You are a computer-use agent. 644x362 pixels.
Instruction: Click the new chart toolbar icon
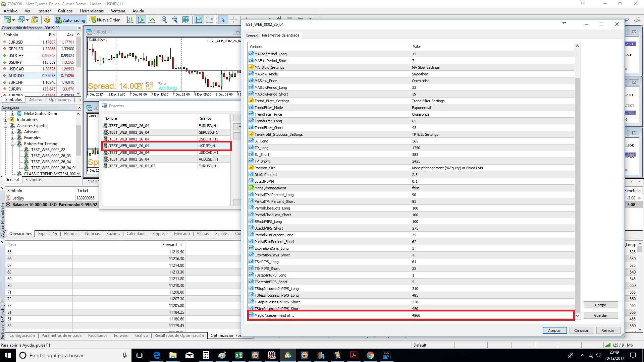click(x=7, y=20)
